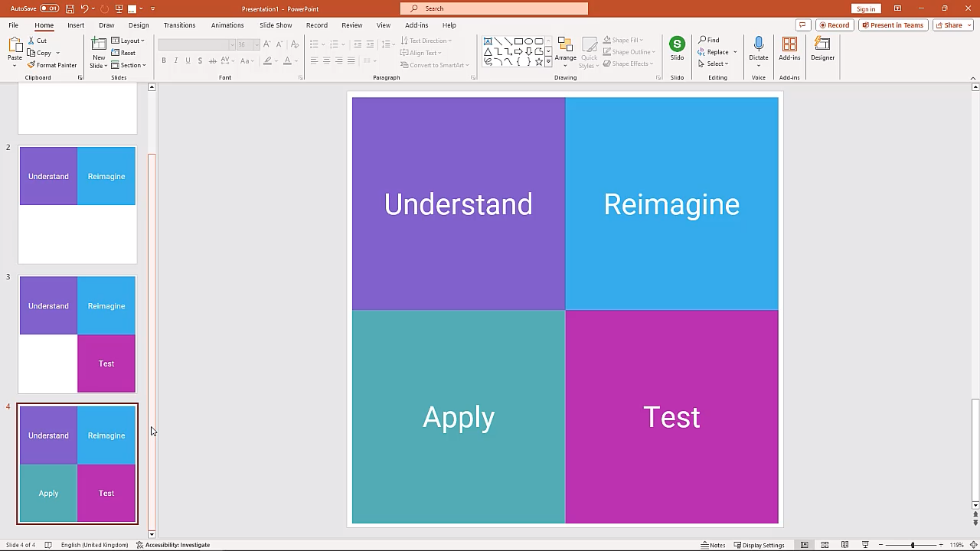
Task: Toggle Center text alignment
Action: (x=326, y=60)
